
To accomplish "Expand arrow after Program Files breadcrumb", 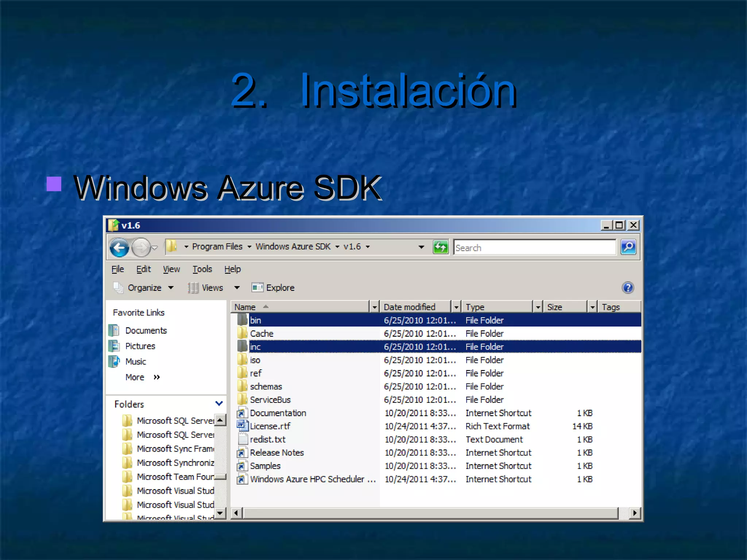I will tap(249, 247).
